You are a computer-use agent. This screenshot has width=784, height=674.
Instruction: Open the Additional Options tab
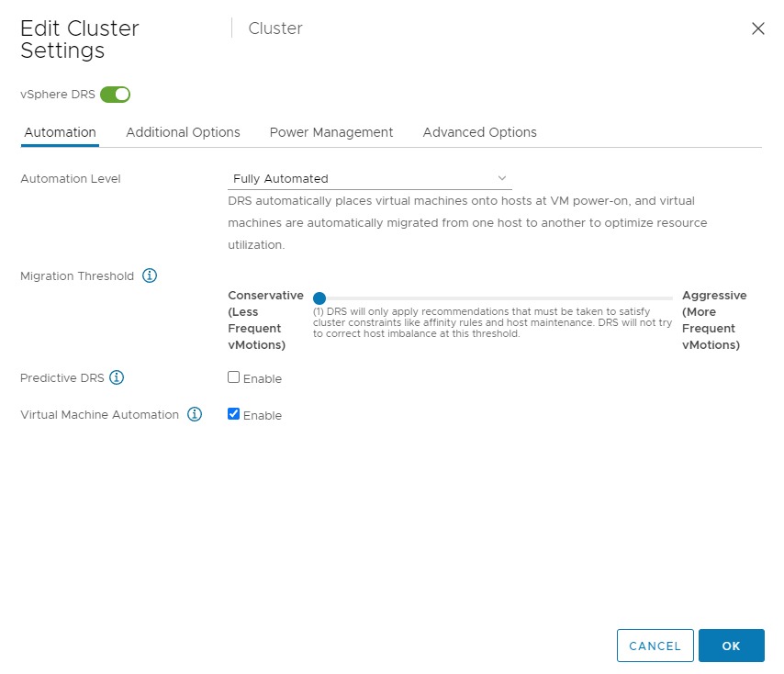(183, 132)
